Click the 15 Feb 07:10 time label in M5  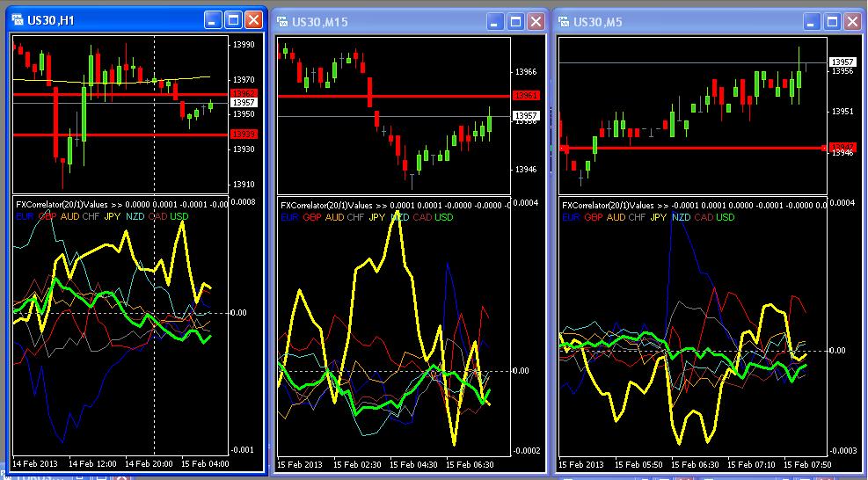(x=751, y=464)
